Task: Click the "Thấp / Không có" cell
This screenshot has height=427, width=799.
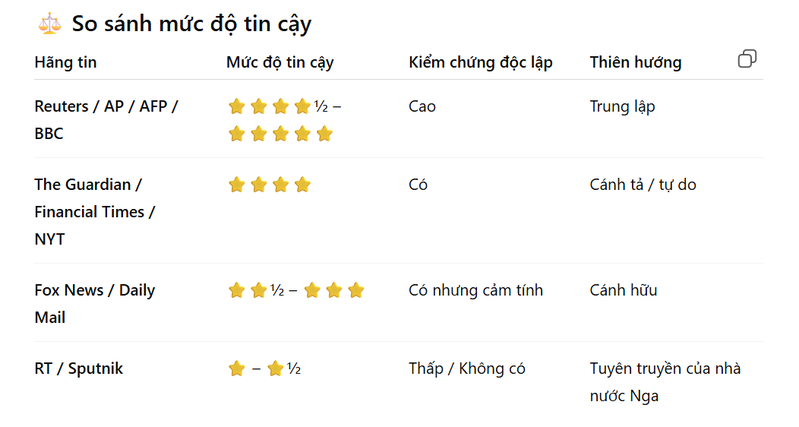Action: point(467,369)
